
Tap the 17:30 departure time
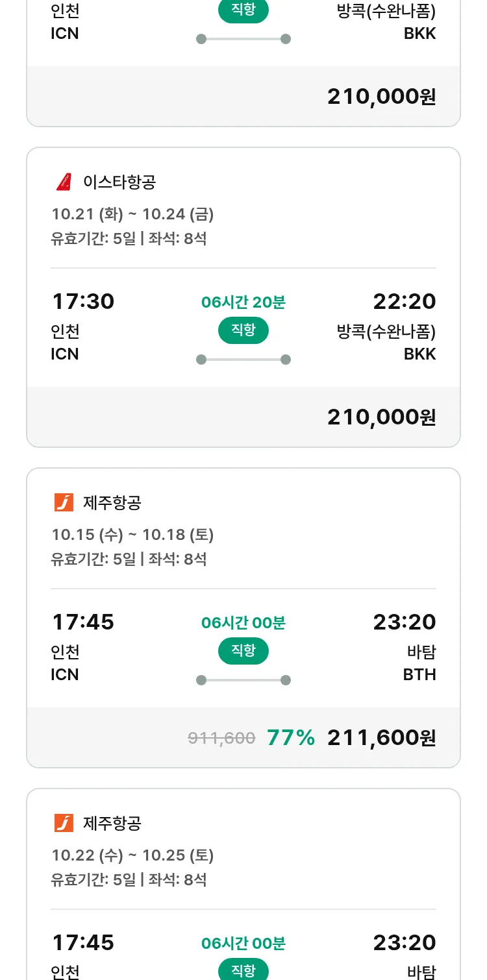click(x=82, y=302)
